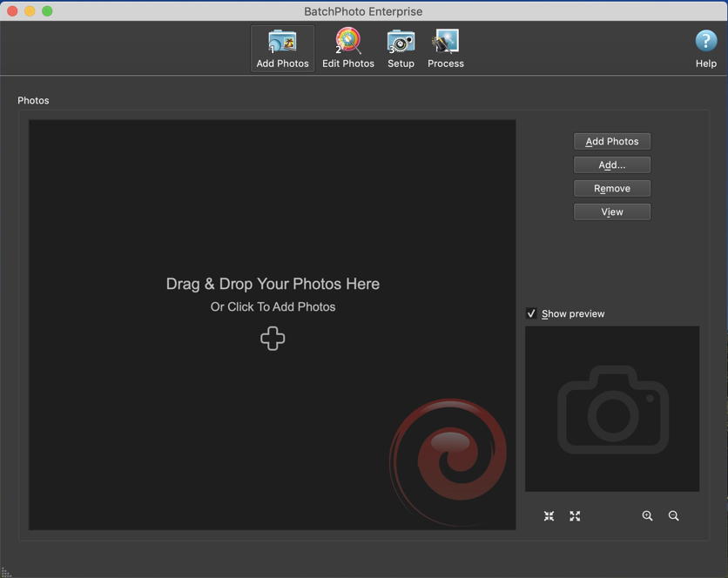Zoom out on the preview image
The width and height of the screenshot is (728, 578).
673,516
